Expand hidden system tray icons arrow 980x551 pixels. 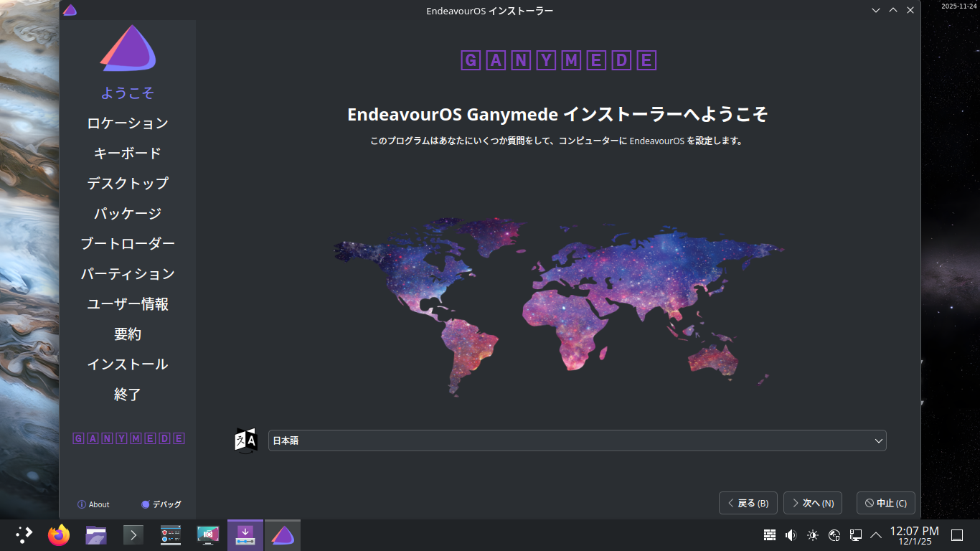tap(876, 534)
